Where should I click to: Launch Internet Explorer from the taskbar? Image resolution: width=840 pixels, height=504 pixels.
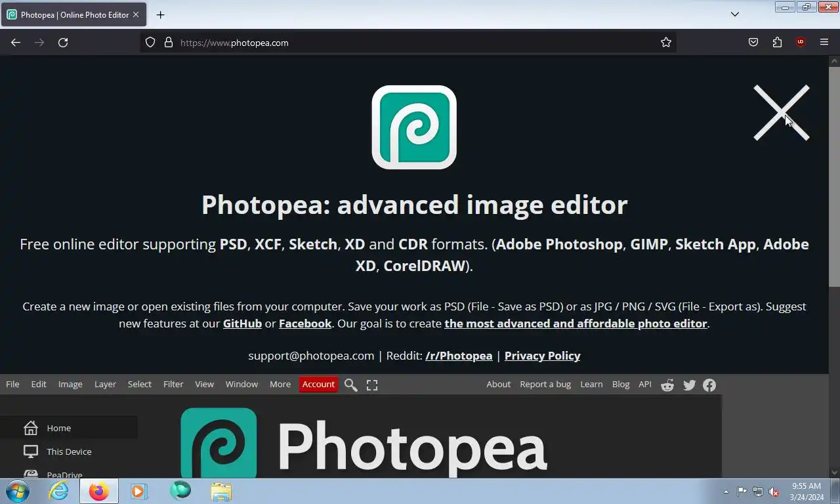click(58, 491)
